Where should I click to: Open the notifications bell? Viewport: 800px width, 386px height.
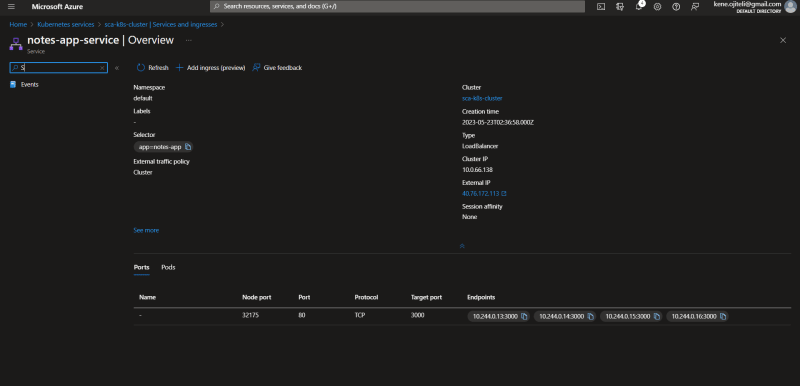[639, 7]
